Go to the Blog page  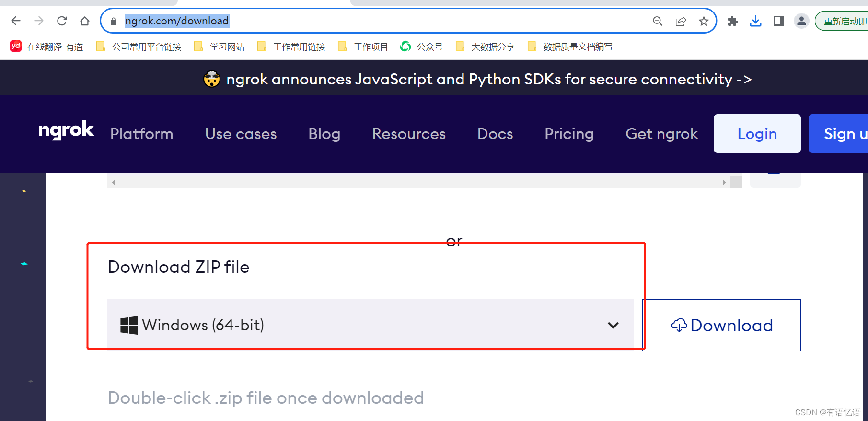point(324,134)
